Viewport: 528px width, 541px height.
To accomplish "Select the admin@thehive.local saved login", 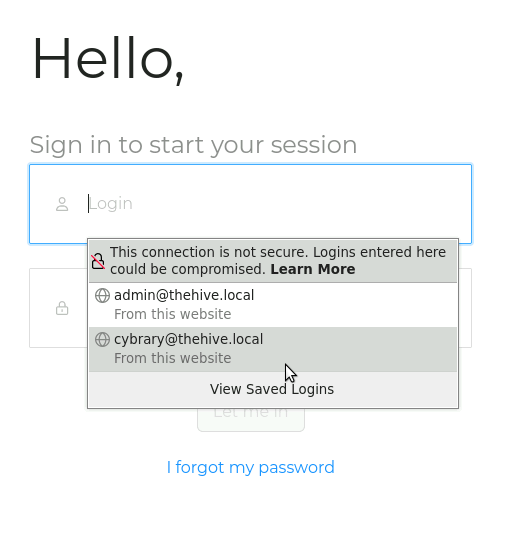I will coord(273,305).
